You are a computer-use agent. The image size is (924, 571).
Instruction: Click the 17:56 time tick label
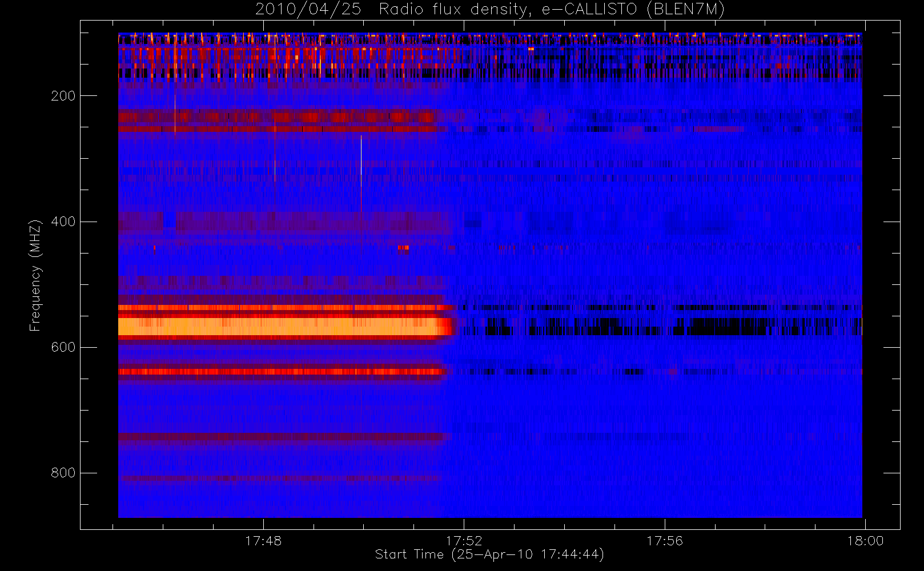[x=665, y=541]
